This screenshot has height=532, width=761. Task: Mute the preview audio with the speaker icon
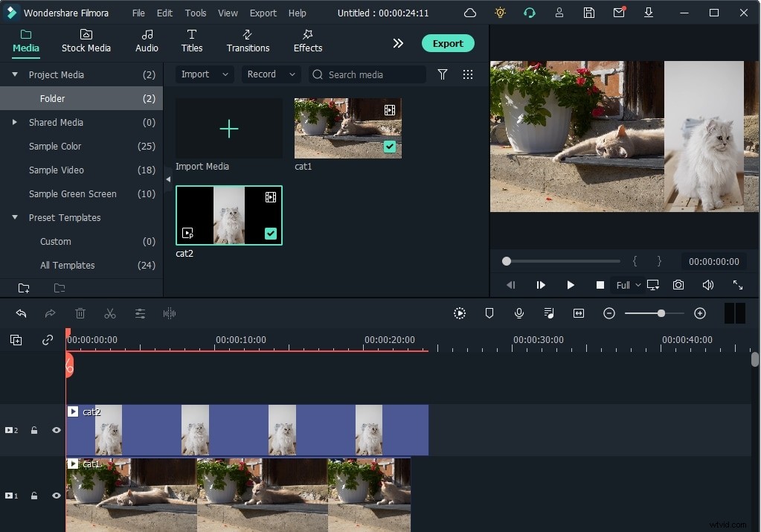coord(707,285)
